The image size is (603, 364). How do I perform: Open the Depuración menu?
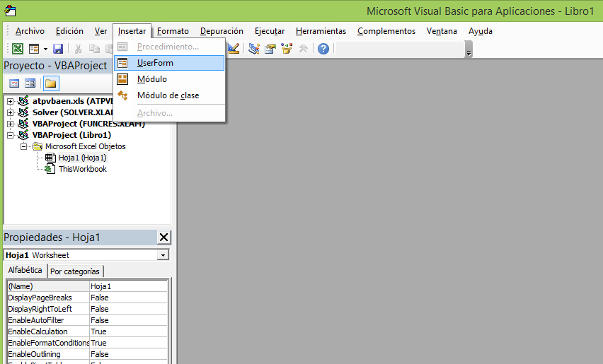pyautogui.click(x=222, y=31)
